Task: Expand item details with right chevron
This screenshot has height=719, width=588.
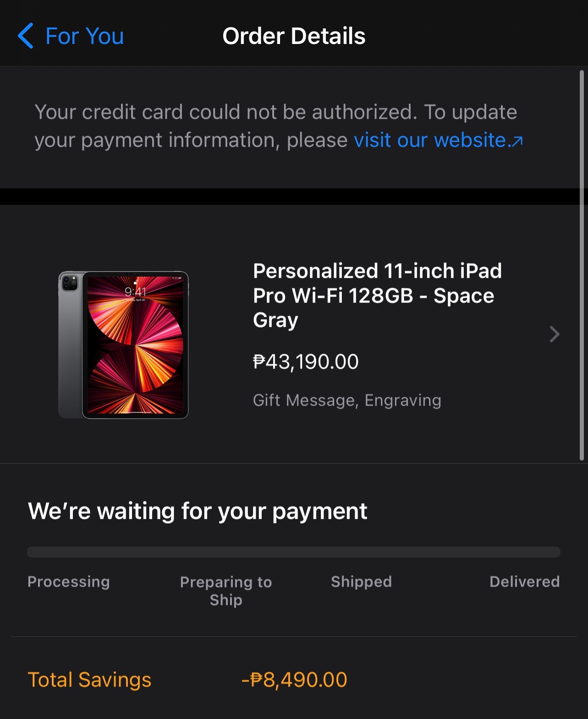Action: click(555, 334)
